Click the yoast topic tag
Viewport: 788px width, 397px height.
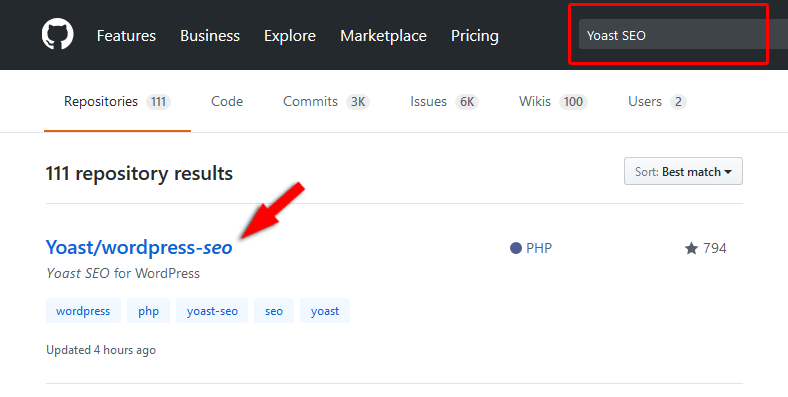click(x=325, y=311)
